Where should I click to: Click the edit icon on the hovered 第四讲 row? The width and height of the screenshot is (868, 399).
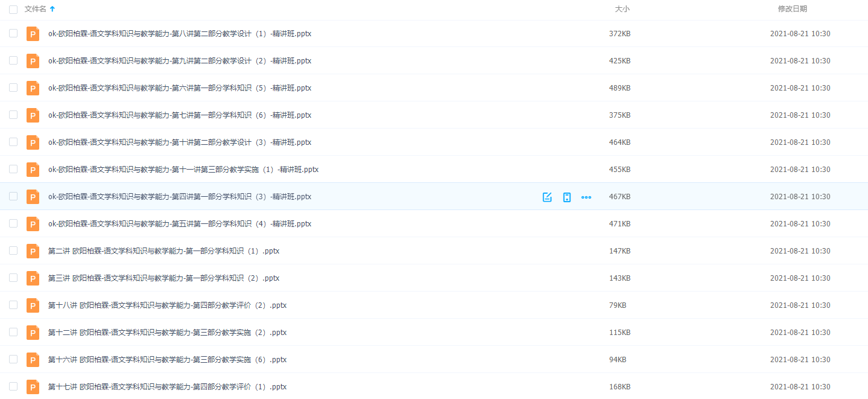click(x=547, y=197)
